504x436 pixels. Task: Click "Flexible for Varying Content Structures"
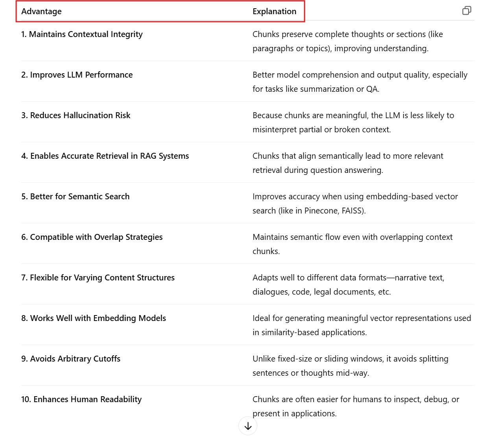(x=98, y=278)
